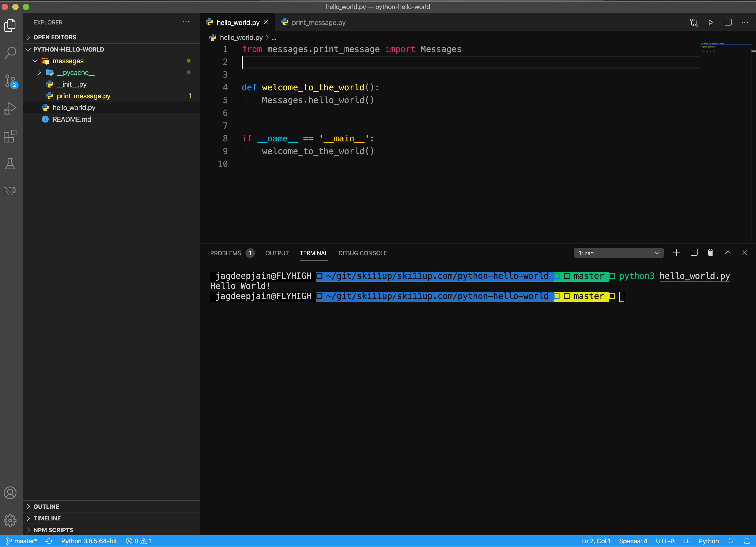Expand the __pycache__ folder
The height and width of the screenshot is (547, 756).
[x=40, y=72]
